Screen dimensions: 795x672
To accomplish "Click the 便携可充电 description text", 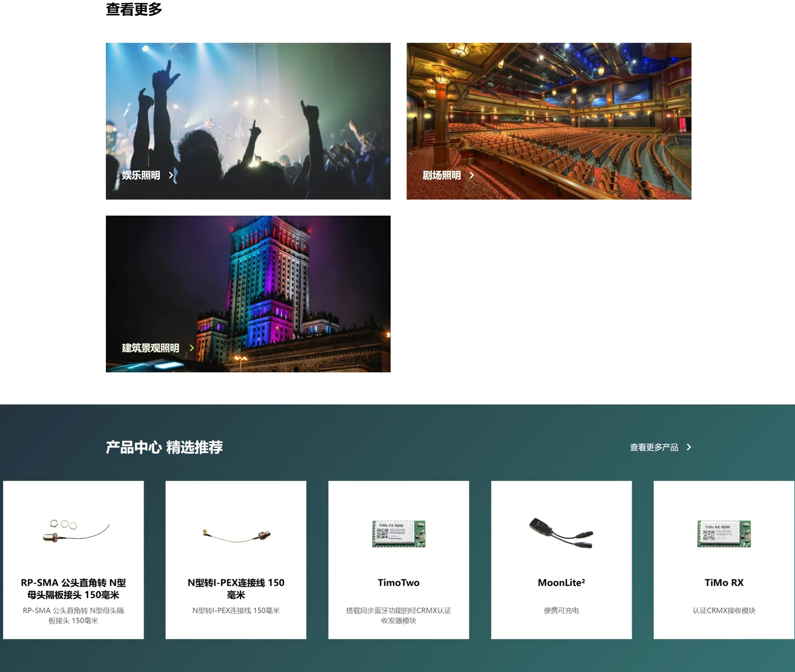I will click(561, 610).
